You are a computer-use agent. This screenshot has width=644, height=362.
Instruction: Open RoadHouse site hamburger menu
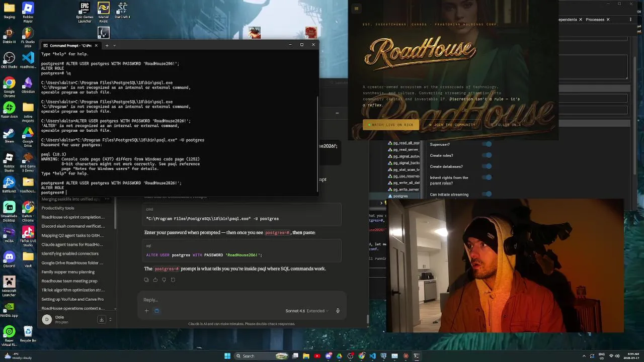pyautogui.click(x=356, y=8)
